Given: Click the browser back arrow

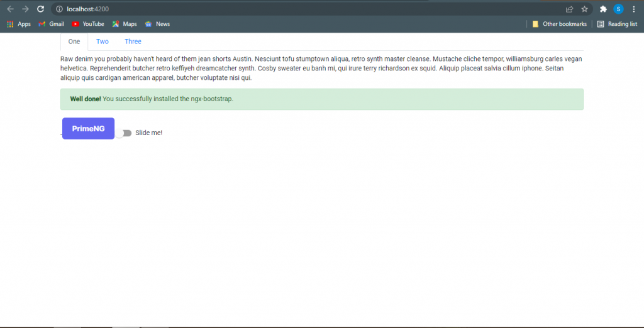Looking at the screenshot, I should (x=10, y=9).
